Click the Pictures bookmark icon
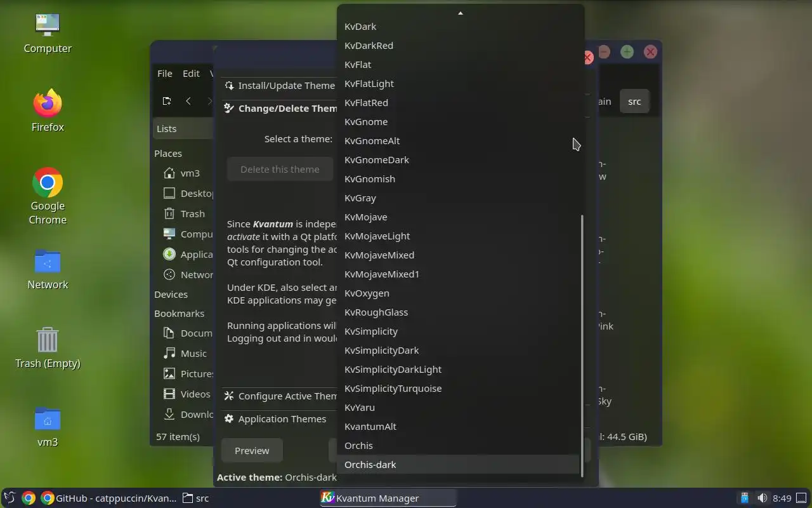Image resolution: width=812 pixels, height=508 pixels. click(x=169, y=374)
